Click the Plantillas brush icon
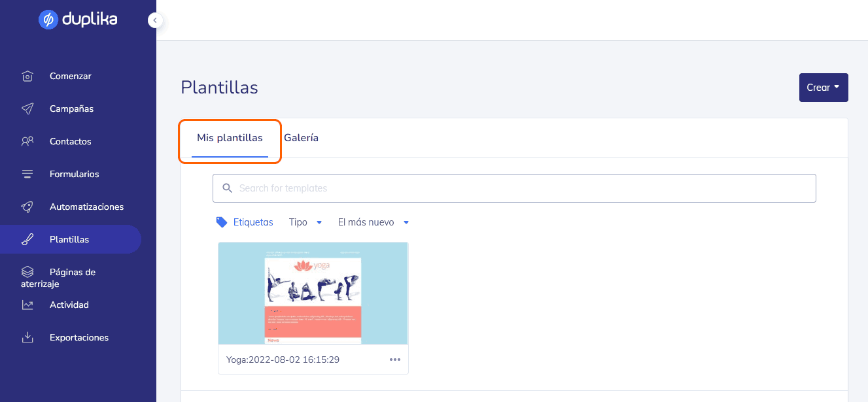Image resolution: width=868 pixels, height=402 pixels. (27, 239)
